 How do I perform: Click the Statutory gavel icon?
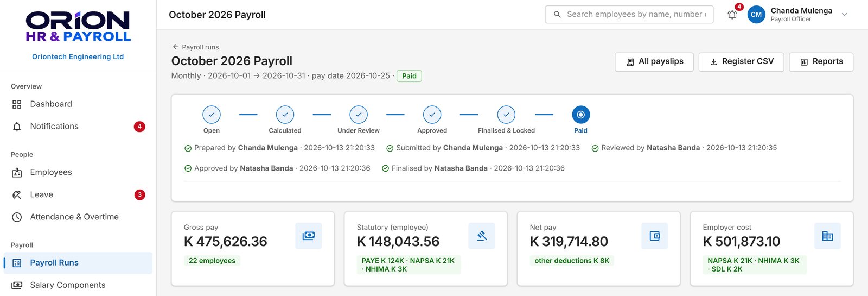click(482, 236)
